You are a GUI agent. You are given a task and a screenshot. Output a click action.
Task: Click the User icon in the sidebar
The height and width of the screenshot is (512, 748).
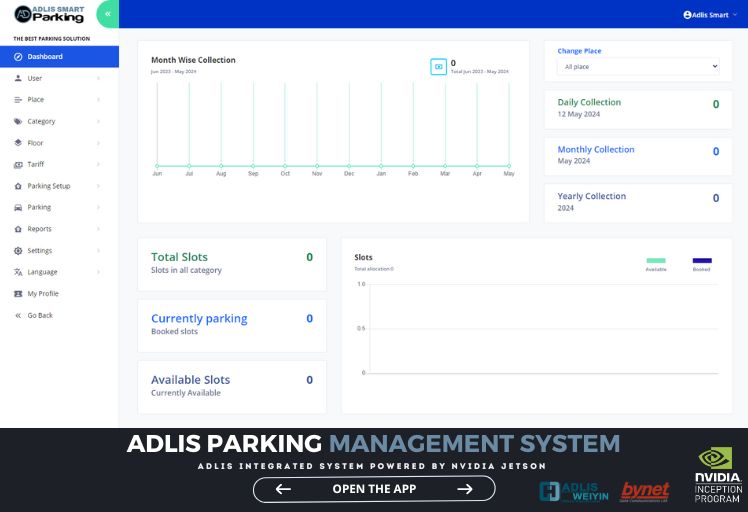coord(18,78)
